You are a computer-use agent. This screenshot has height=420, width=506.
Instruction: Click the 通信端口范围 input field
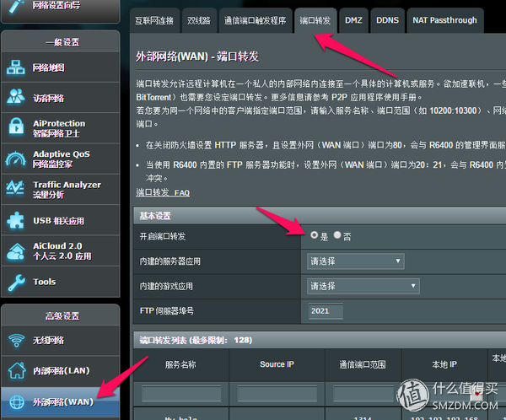pos(363,394)
